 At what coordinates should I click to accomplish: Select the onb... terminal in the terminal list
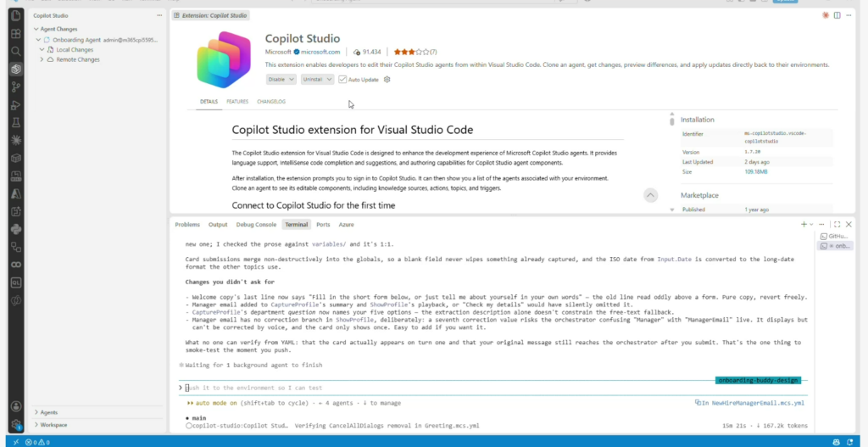(x=835, y=246)
